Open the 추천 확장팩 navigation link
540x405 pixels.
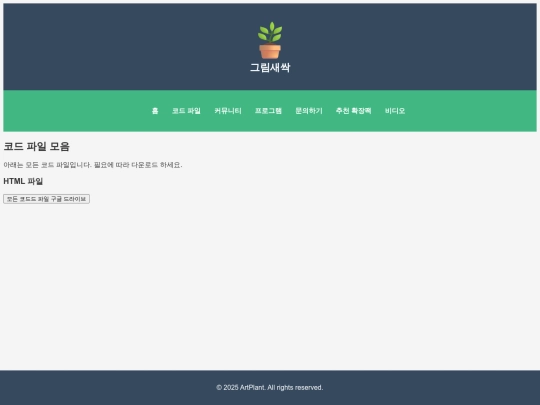click(353, 111)
